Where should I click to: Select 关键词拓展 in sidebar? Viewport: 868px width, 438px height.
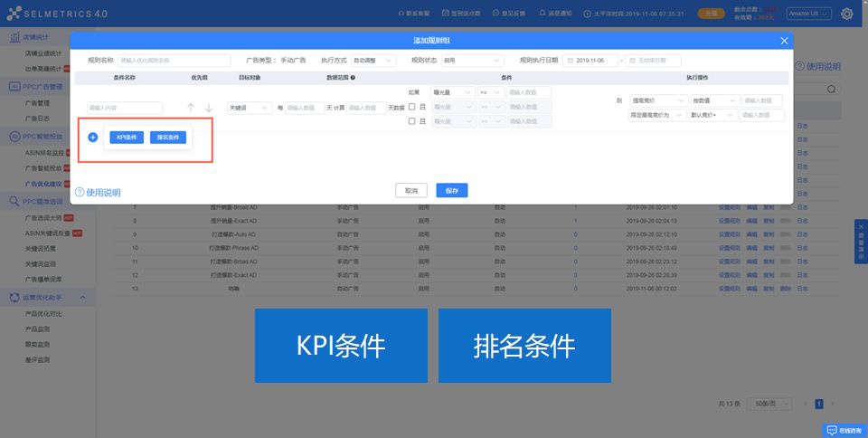click(41, 249)
